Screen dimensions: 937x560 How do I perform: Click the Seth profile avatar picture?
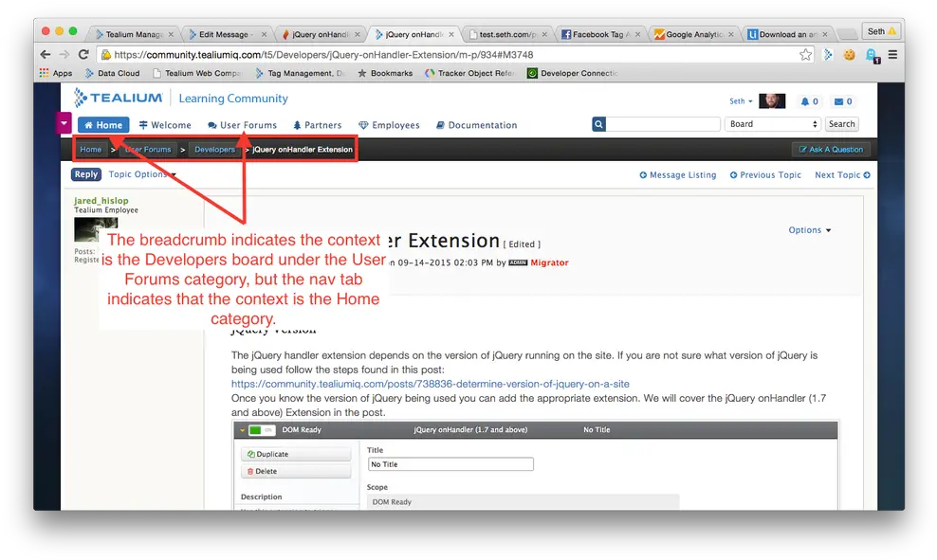771,100
